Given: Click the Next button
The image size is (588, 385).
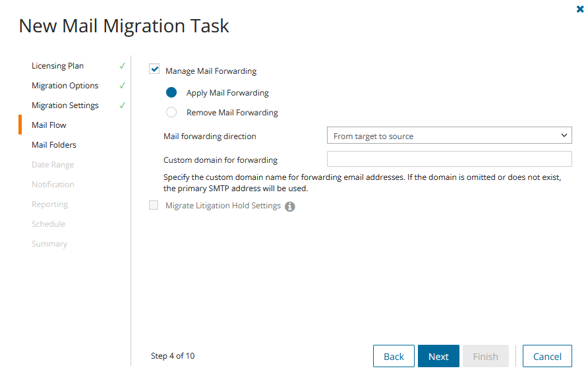Looking at the screenshot, I should [x=438, y=356].
